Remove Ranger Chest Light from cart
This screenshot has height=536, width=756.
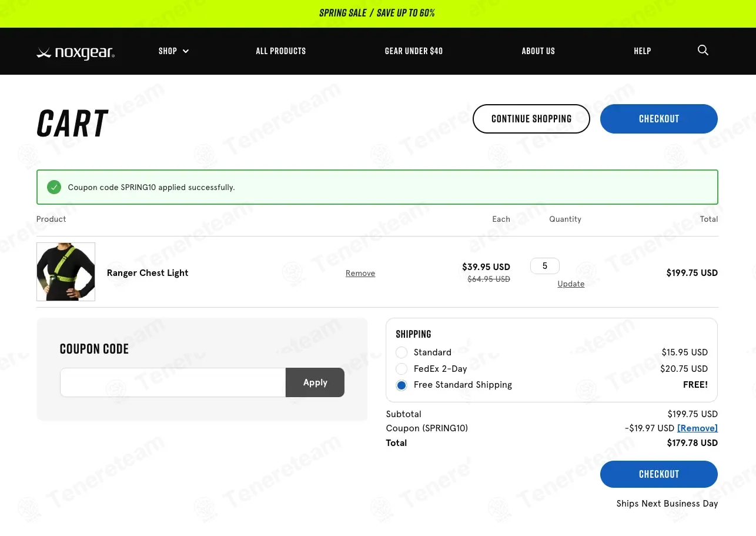[x=360, y=273]
